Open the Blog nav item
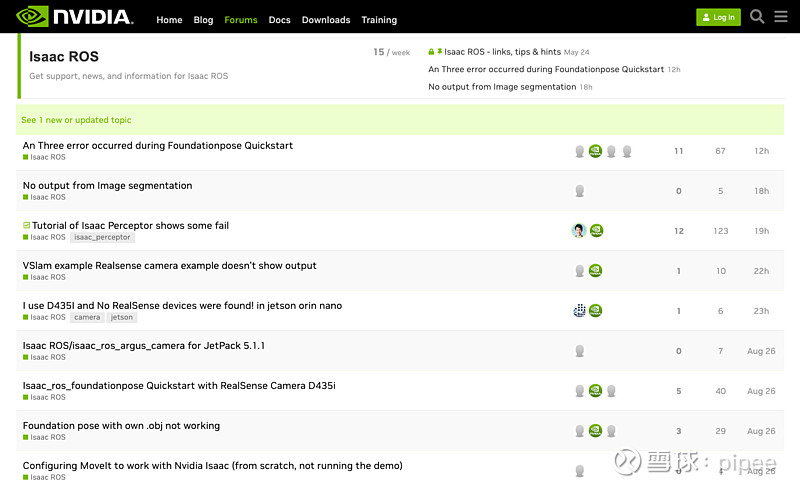 click(x=203, y=20)
